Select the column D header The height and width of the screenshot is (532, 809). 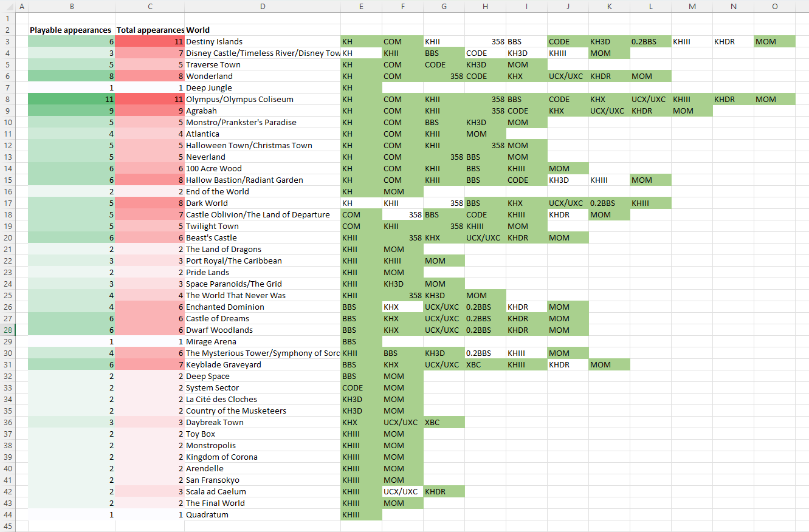263,6
